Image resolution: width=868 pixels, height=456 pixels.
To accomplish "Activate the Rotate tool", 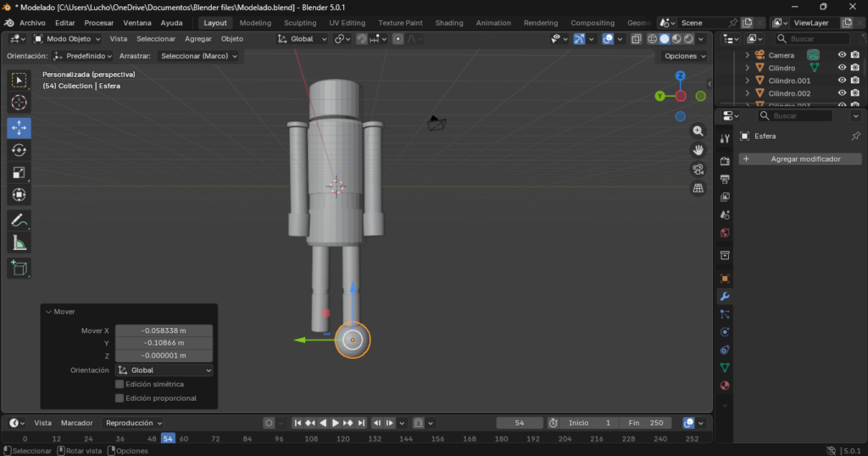I will [x=19, y=150].
